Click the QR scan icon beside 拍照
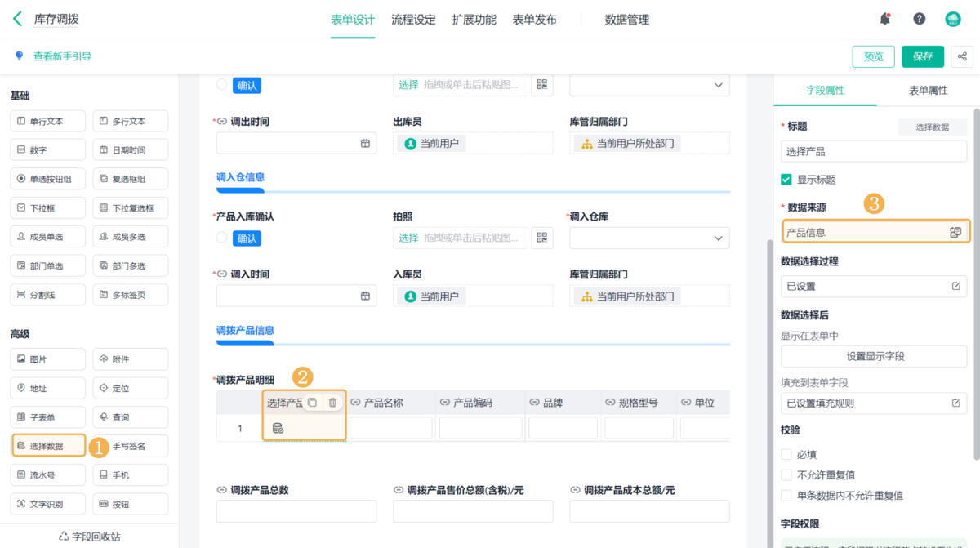The width and height of the screenshot is (980, 548). click(x=542, y=238)
